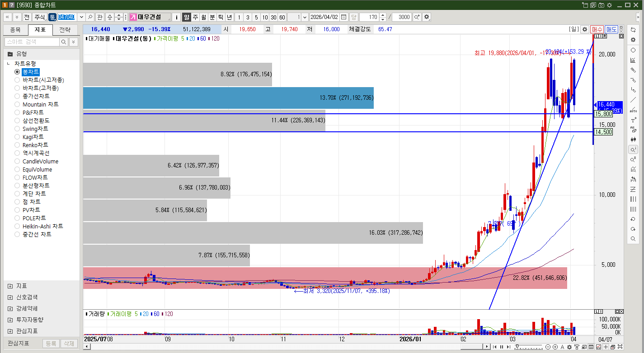The width and height of the screenshot is (644, 353).
Task: Click the stock search magnifier icon
Action: (x=90, y=17)
